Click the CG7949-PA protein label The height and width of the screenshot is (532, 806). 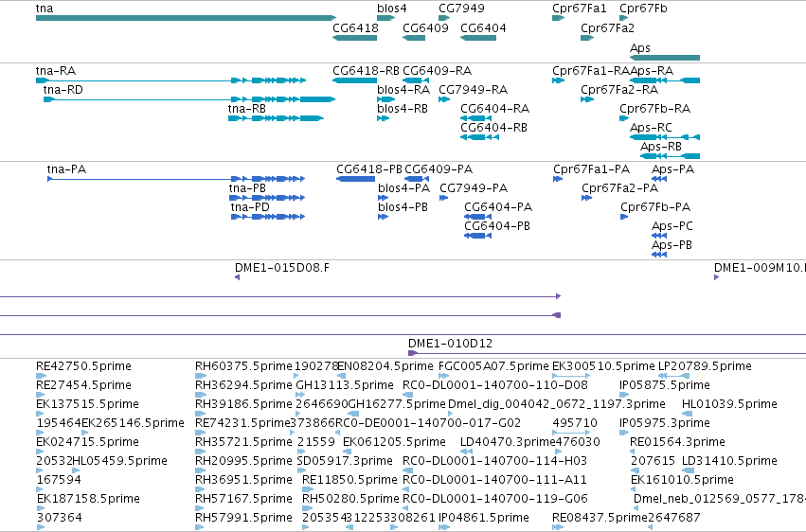pyautogui.click(x=474, y=188)
